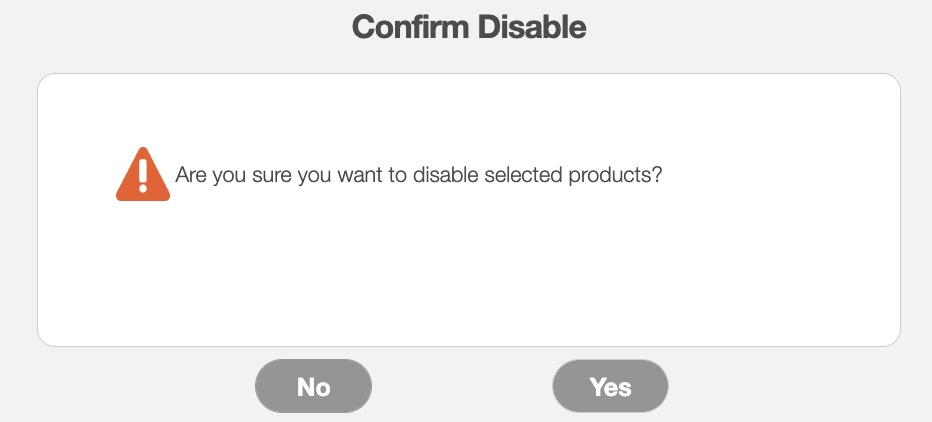932x422 pixels.
Task: Hit the gray Yes pill button
Action: (x=610, y=386)
